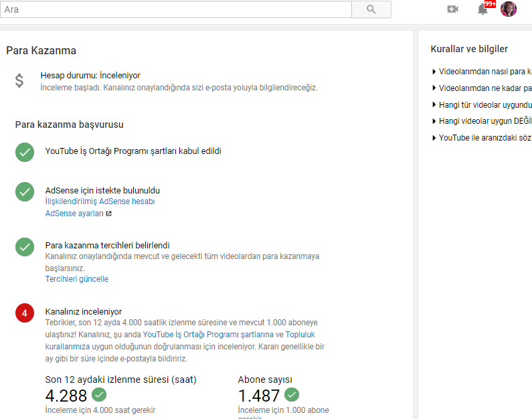Click the 4.288 watch hours value
Image resolution: width=532 pixels, height=419 pixels.
66,396
